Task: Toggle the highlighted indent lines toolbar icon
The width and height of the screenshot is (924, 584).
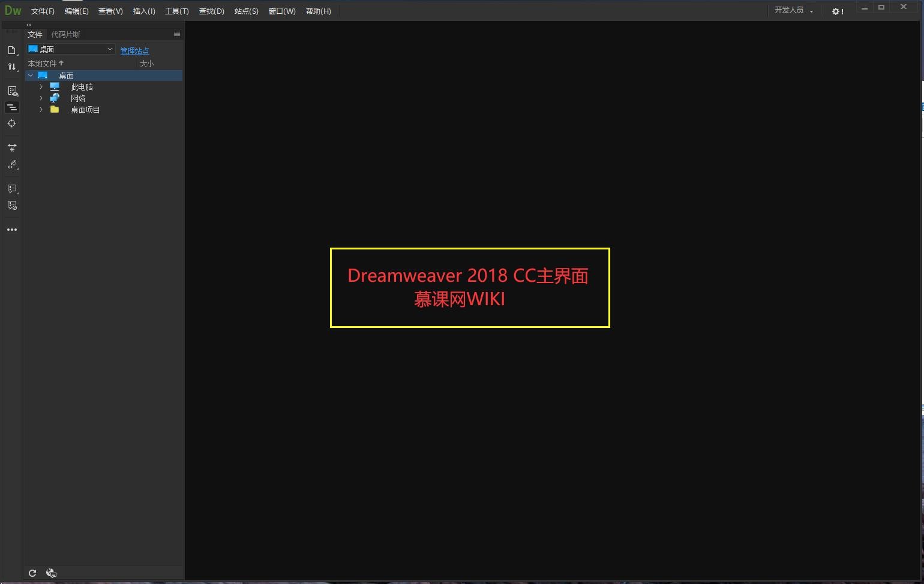Action: pyautogui.click(x=11, y=107)
